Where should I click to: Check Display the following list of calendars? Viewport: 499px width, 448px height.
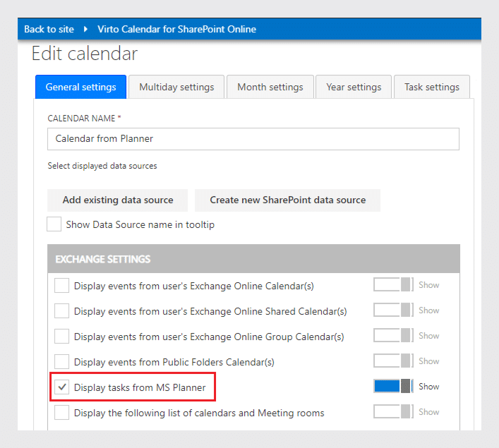(61, 413)
